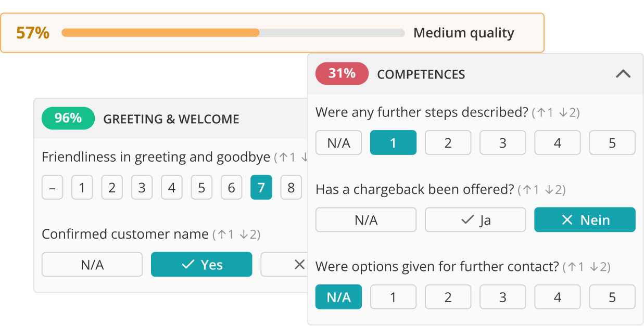Select rating 3 for 'Were options given for further contact?'
This screenshot has height=326, width=644.
pyautogui.click(x=502, y=296)
